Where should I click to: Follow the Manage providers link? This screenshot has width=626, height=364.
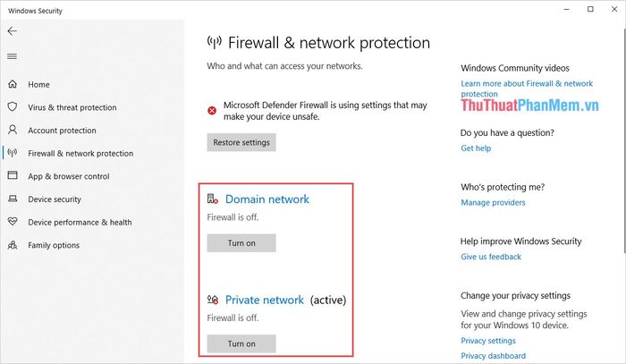click(493, 203)
